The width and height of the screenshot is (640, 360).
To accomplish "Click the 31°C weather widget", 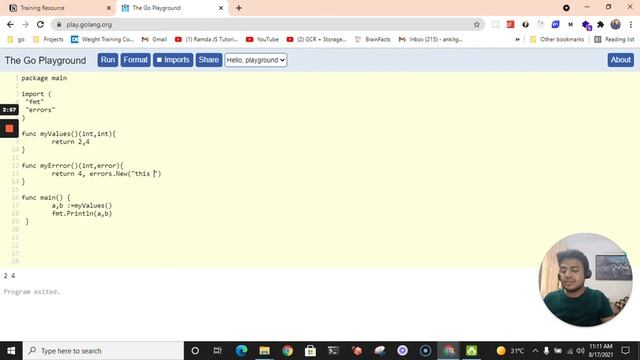I will (x=510, y=351).
